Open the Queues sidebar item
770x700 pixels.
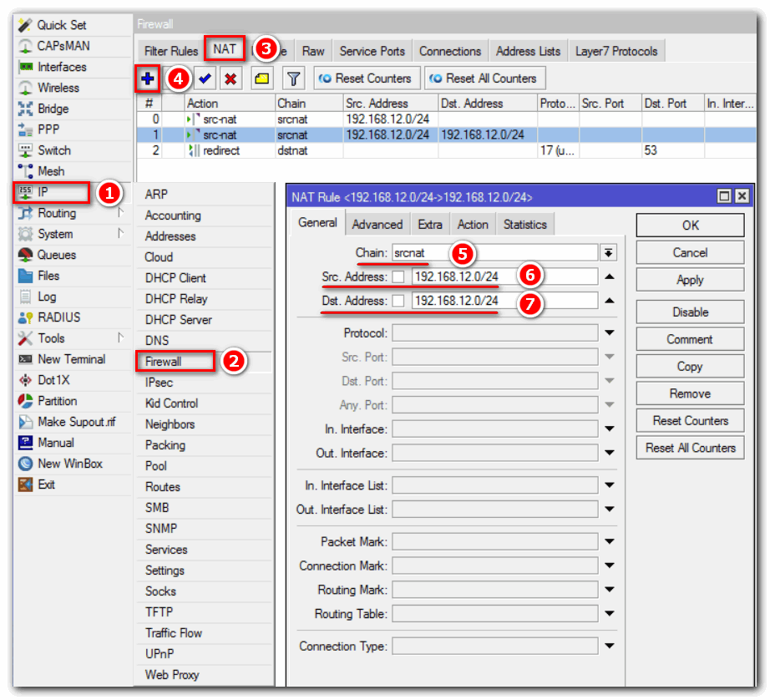pos(56,255)
